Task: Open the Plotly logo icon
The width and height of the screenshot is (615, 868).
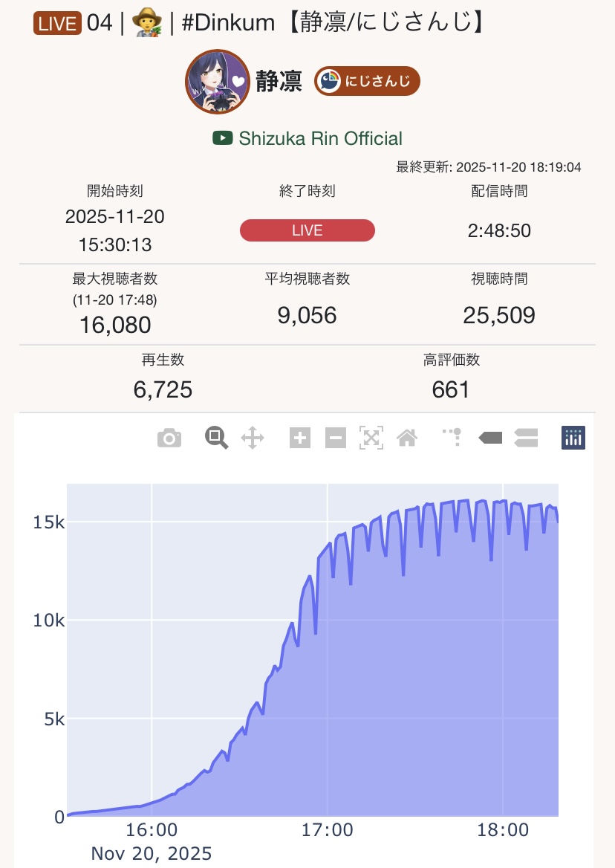Action: (573, 438)
